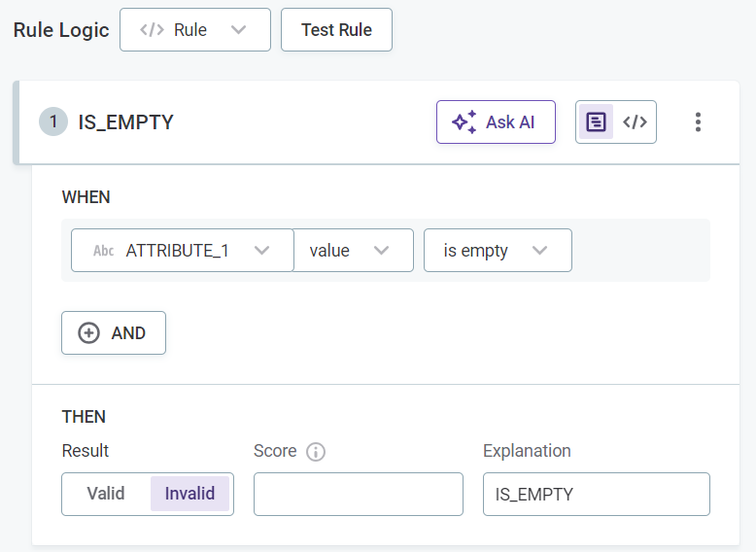Set the Result to Valid
This screenshot has height=552, width=756.
tap(106, 494)
